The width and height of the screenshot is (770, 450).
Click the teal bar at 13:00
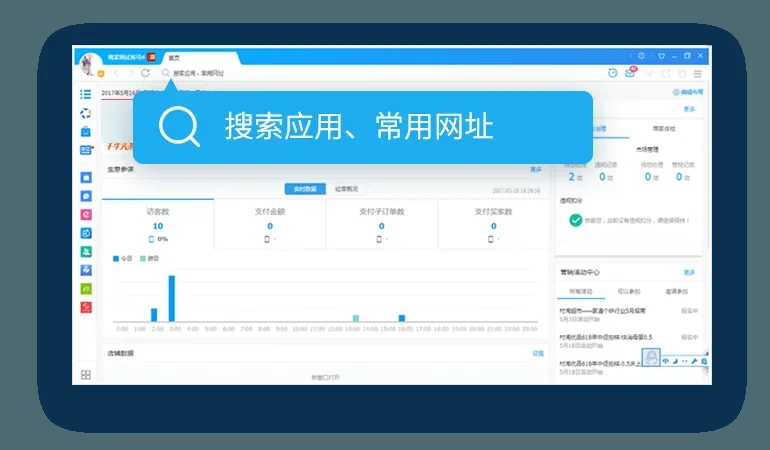pyautogui.click(x=356, y=318)
